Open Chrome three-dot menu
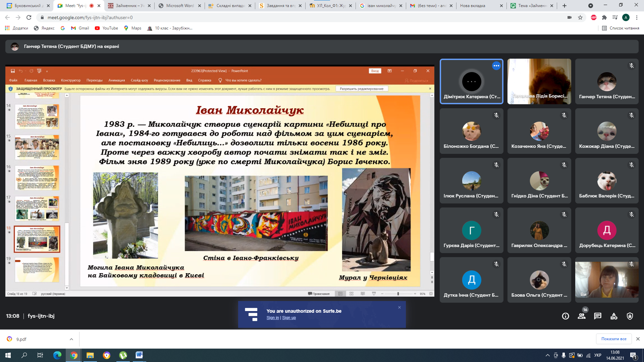Image resolution: width=644 pixels, height=362 pixels. (637, 17)
